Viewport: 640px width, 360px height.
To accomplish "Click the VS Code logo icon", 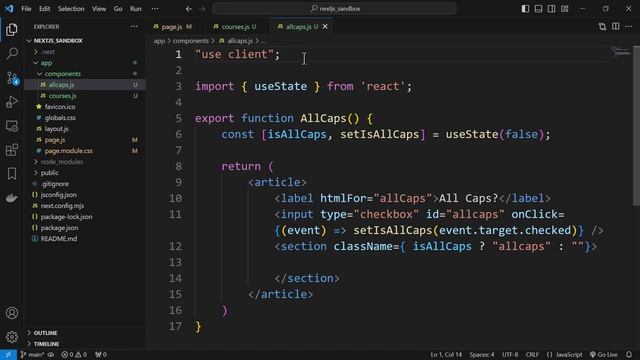I will 9,8.
